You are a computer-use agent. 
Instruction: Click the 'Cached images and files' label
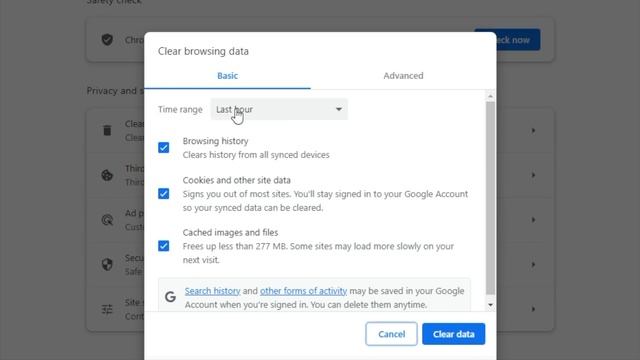coord(230,232)
